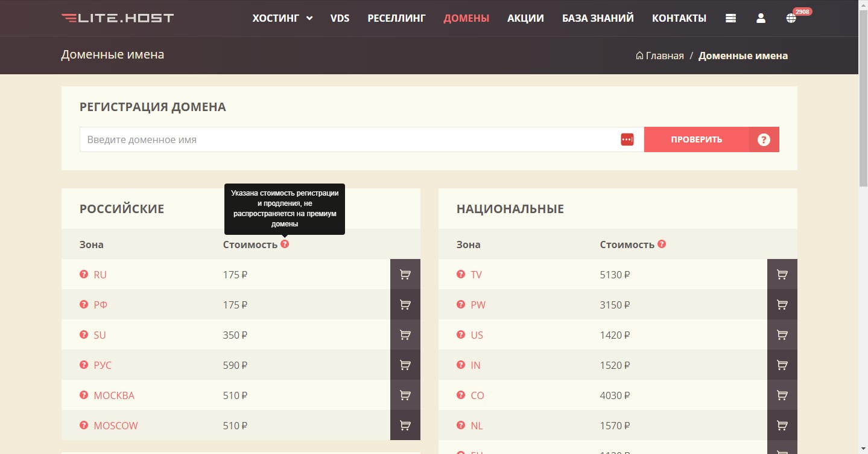Select the 4030 ₽ price for CO
Screen dimensions: 868x454
(x=615, y=395)
